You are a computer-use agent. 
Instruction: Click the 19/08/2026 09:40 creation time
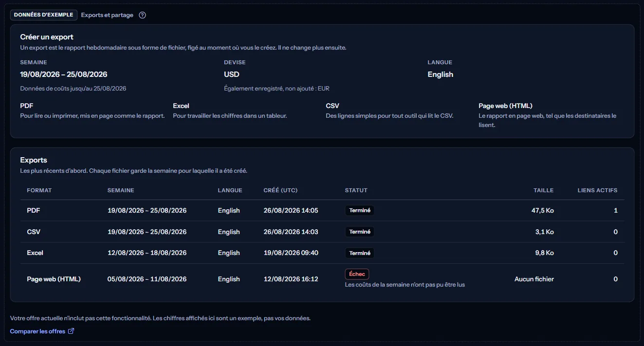(x=291, y=253)
